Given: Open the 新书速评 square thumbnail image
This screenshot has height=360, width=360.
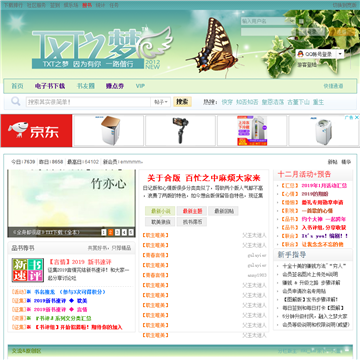Looking at the screenshot, I should pos(28,270).
